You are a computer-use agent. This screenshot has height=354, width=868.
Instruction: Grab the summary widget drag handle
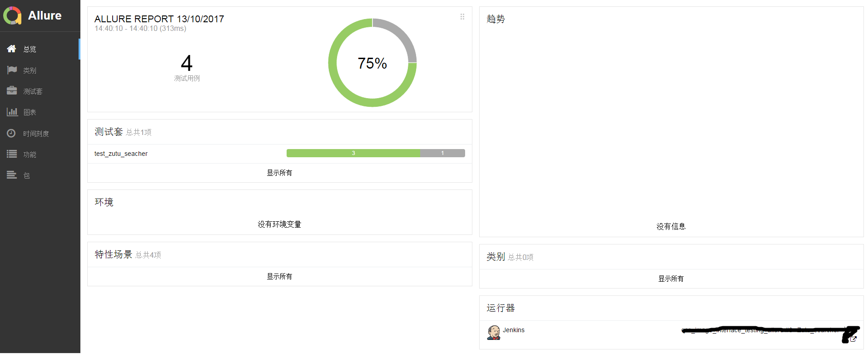pos(462,17)
